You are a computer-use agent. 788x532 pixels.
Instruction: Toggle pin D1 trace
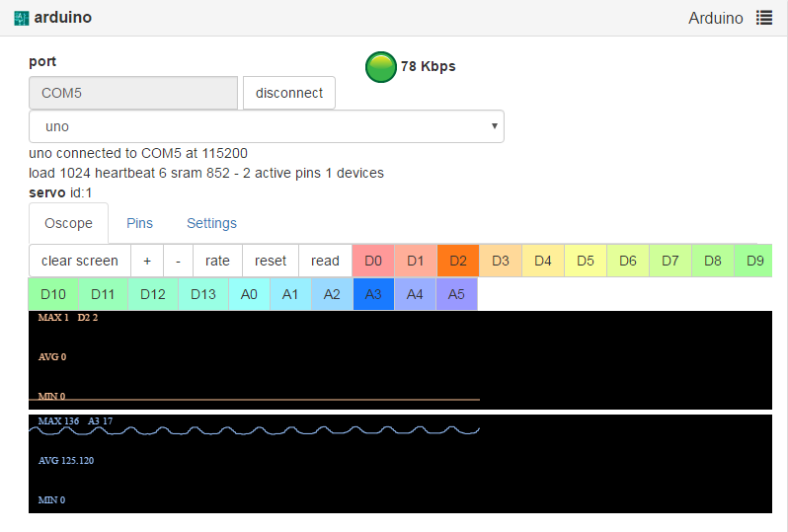(416, 261)
